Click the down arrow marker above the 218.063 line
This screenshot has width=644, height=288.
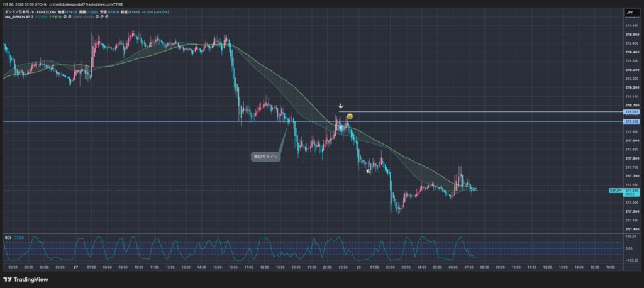(340, 106)
